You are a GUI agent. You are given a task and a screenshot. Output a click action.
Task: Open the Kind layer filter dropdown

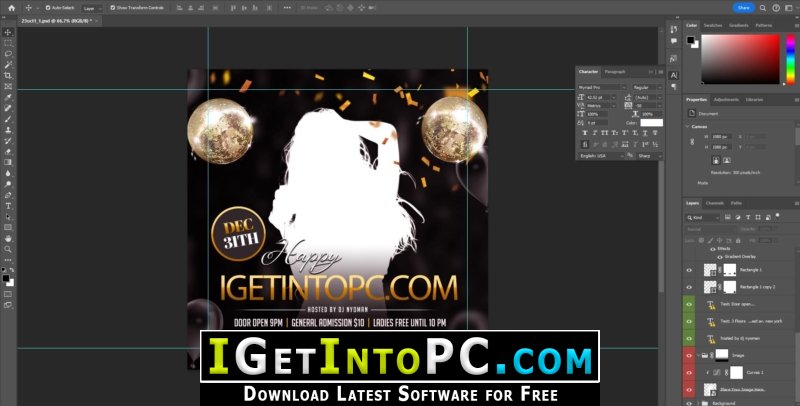[703, 218]
